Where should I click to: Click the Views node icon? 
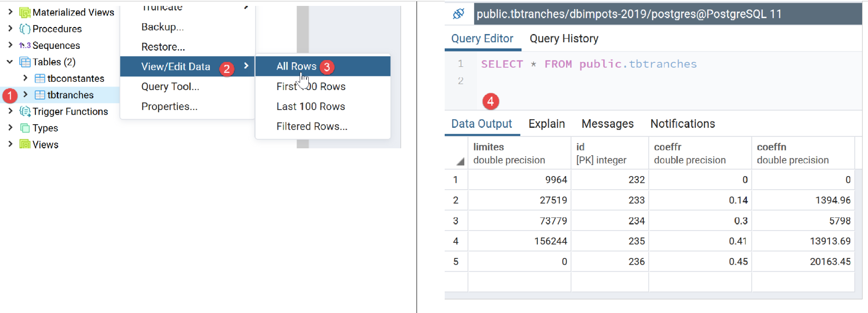[25, 145]
